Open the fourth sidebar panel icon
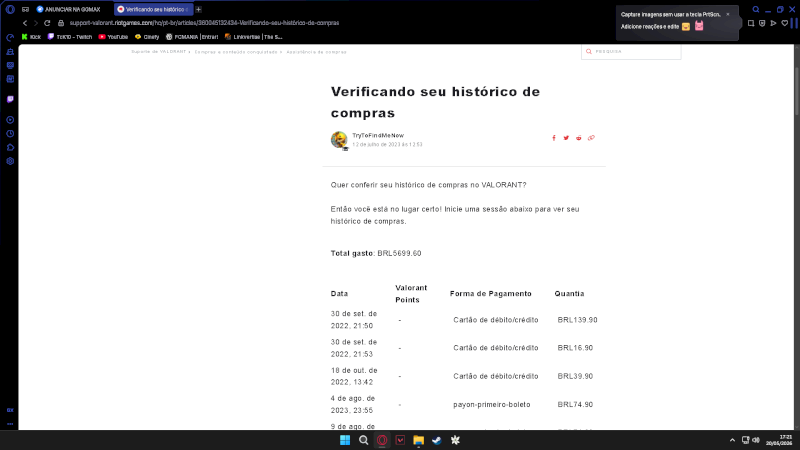 [x=10, y=79]
